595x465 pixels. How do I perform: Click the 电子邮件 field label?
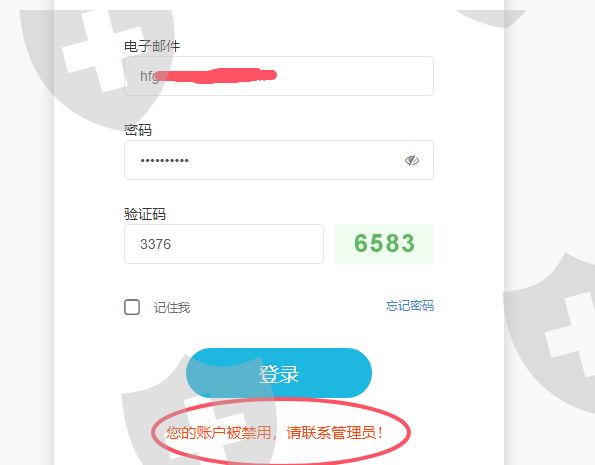[x=152, y=46]
